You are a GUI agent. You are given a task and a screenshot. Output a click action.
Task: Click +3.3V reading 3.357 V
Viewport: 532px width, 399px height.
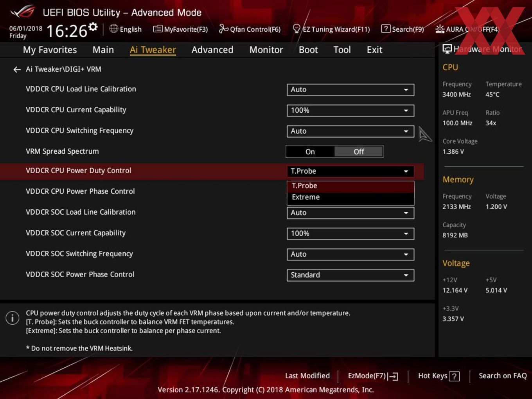pyautogui.click(x=453, y=319)
